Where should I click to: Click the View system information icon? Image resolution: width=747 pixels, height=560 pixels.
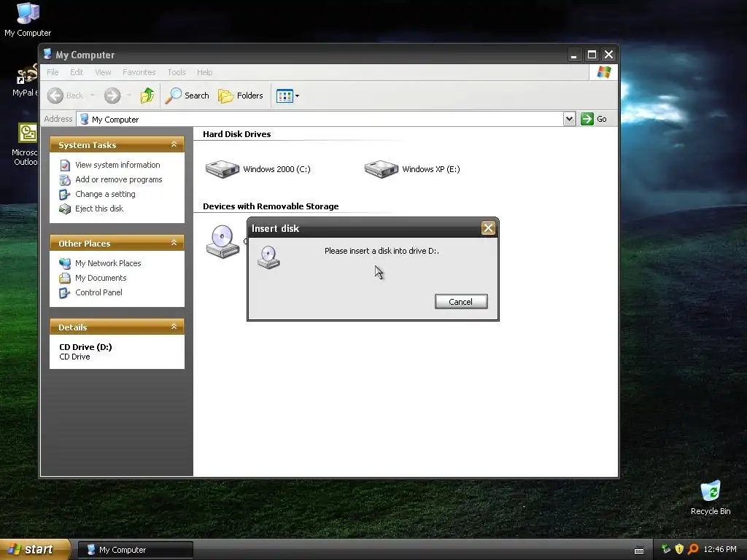tap(65, 166)
